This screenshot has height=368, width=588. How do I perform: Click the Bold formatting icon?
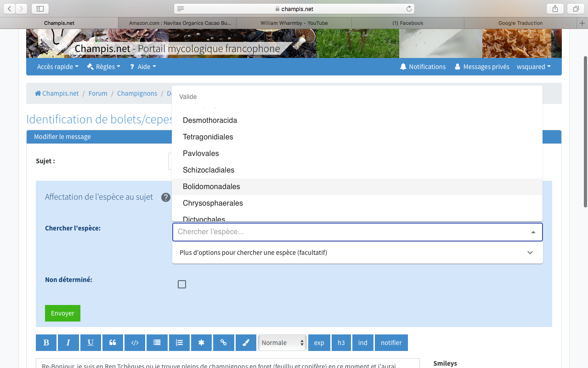(x=46, y=343)
